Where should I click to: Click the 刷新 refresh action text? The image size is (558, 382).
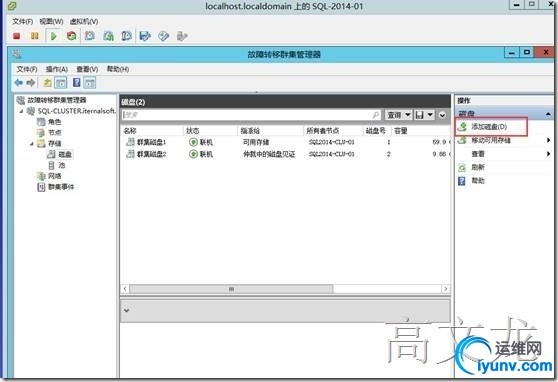pyautogui.click(x=478, y=167)
